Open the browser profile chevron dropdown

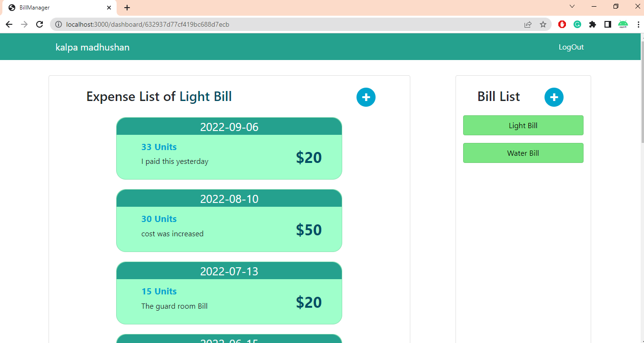(x=572, y=7)
